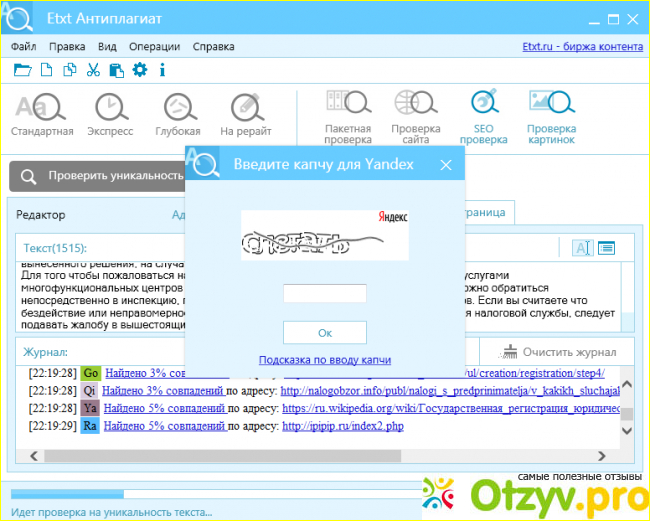Viewport: 650px width, 521px height.
Task: Click the scissors cut icon
Action: tap(93, 70)
